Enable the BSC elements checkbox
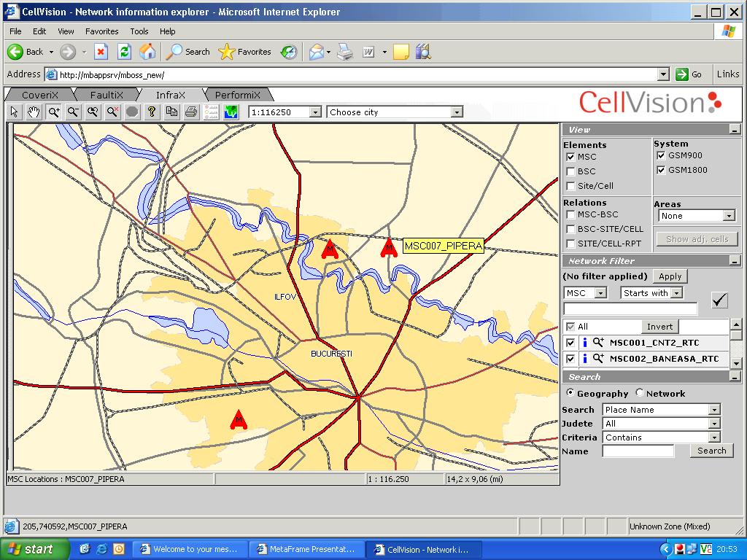 [x=570, y=171]
